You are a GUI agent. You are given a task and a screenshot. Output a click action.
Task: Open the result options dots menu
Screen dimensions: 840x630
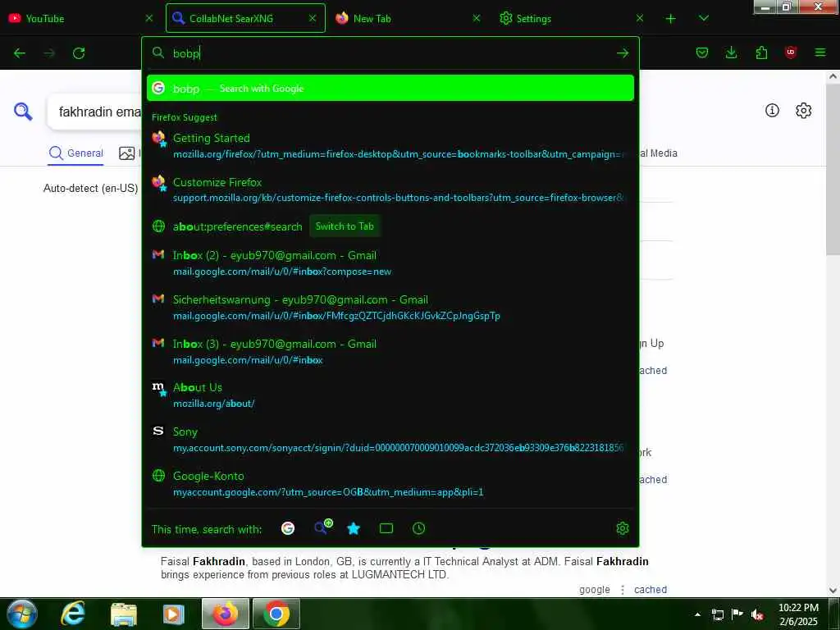(x=623, y=589)
